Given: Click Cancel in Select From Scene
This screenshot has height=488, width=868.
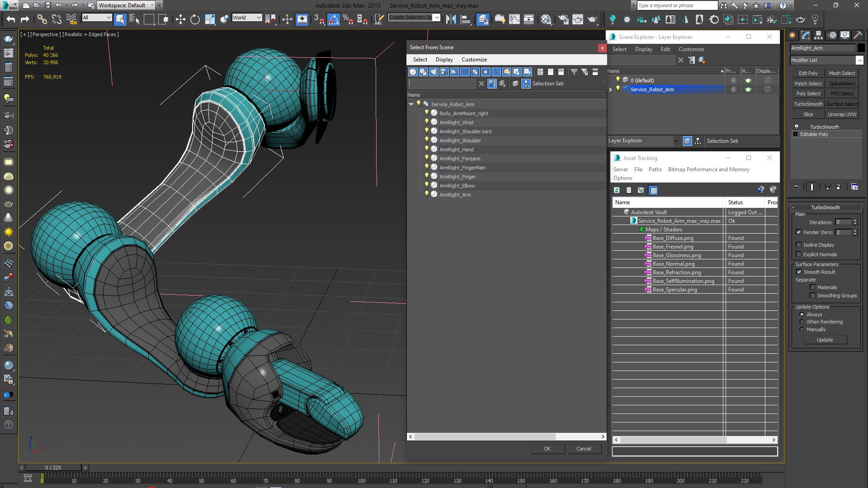Looking at the screenshot, I should tap(583, 449).
